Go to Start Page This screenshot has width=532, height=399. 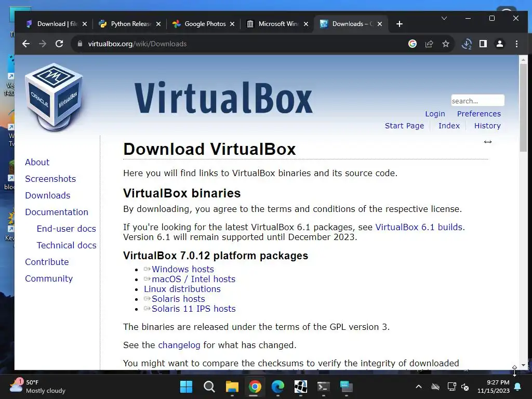404,126
